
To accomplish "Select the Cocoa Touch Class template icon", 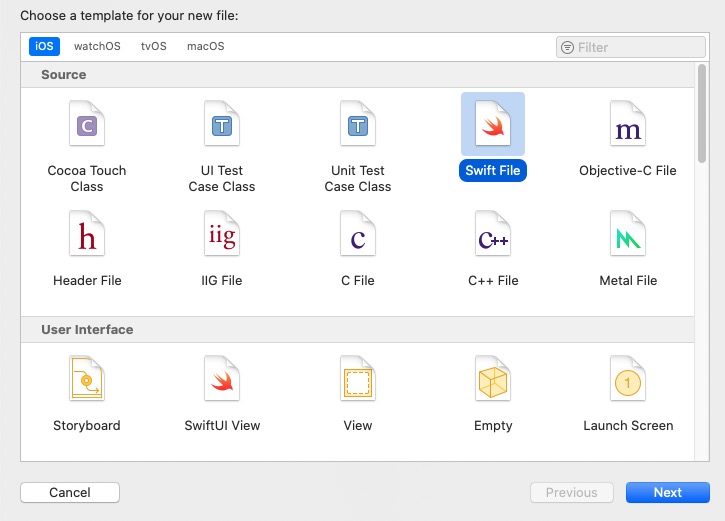I will 87,123.
